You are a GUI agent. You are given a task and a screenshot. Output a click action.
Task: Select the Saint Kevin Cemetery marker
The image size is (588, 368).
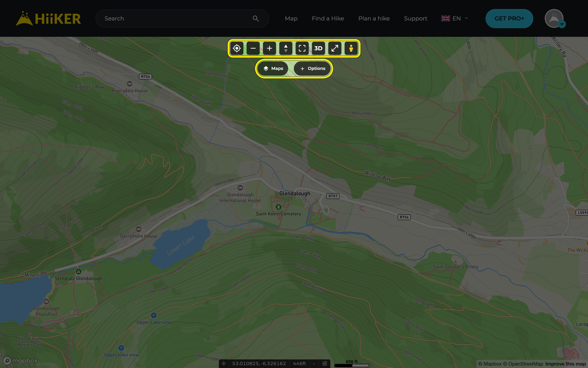pyautogui.click(x=278, y=207)
